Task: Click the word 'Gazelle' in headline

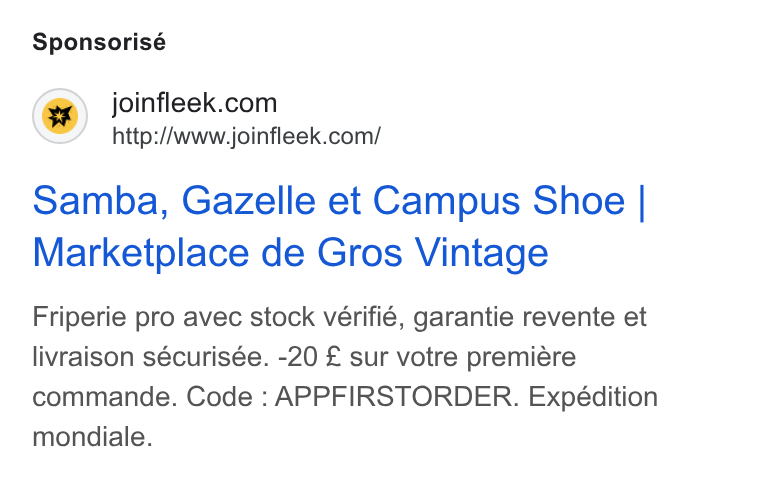Action: click(249, 201)
